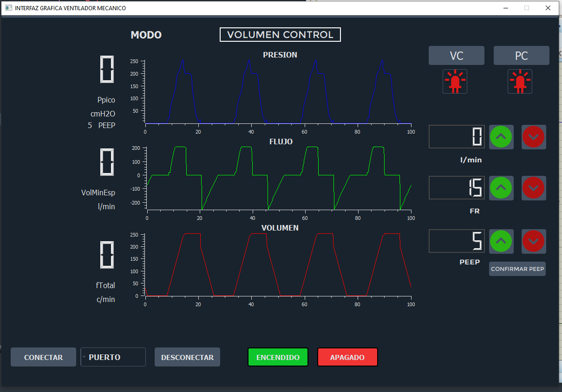Turn the ventilator on with ENCENDIDO
This screenshot has width=562, height=392.
tap(278, 357)
